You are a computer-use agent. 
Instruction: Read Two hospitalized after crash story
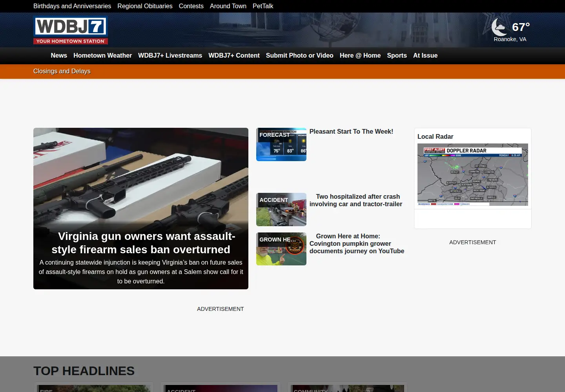[356, 200]
